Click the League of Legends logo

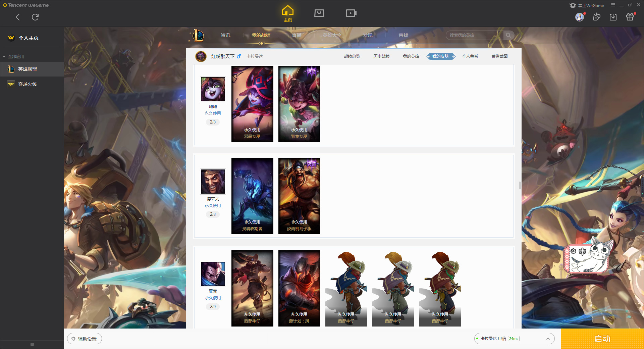(198, 35)
